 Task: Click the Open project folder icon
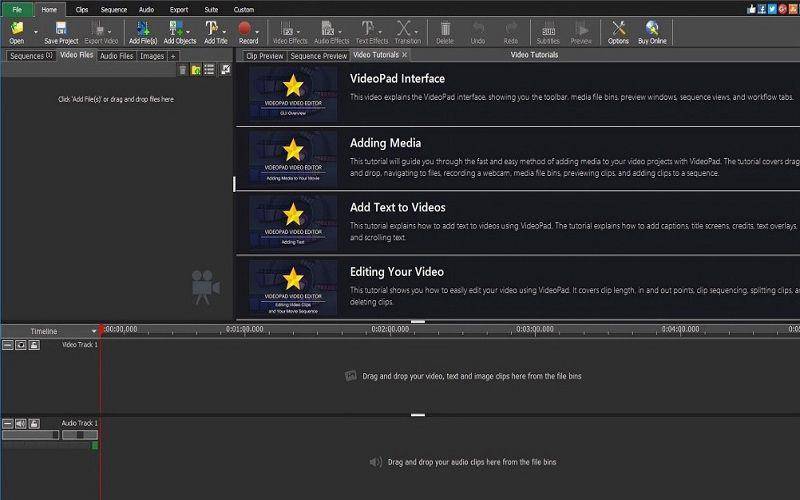[17, 28]
